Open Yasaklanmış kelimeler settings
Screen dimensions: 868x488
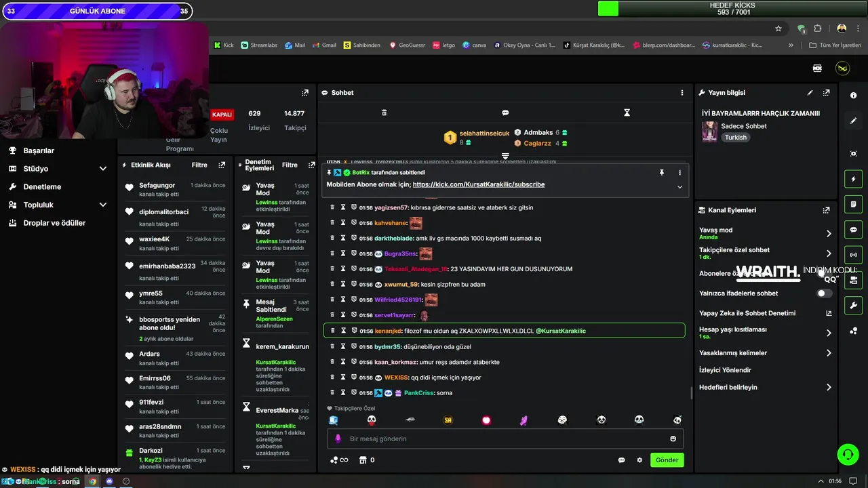pos(765,353)
